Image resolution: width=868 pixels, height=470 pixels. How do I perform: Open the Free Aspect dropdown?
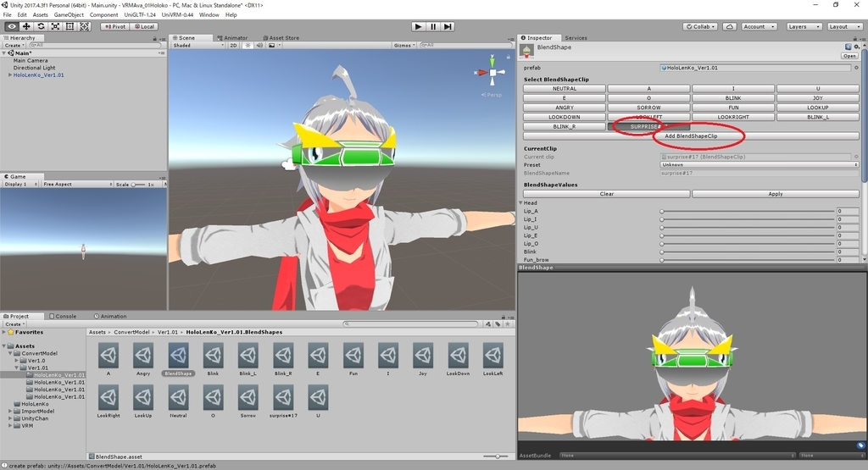(x=77, y=184)
